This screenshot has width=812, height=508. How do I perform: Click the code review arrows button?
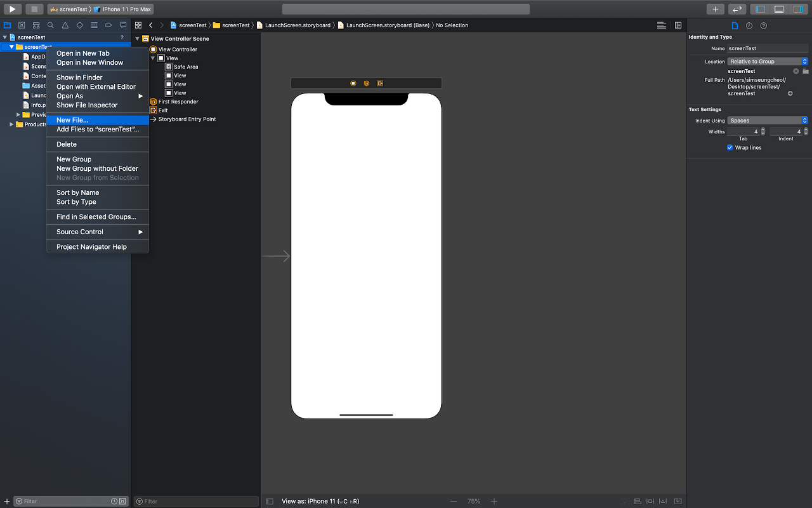(737, 9)
